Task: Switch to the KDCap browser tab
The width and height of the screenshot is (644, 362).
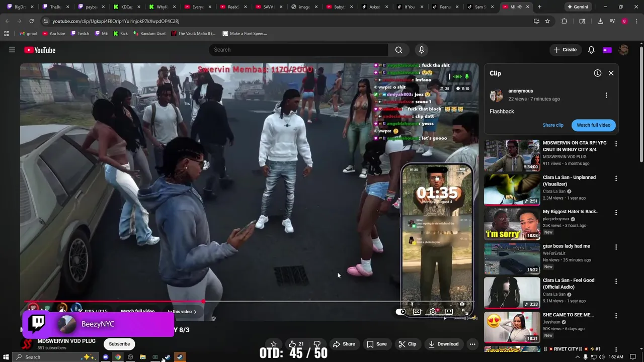Action: (127, 7)
